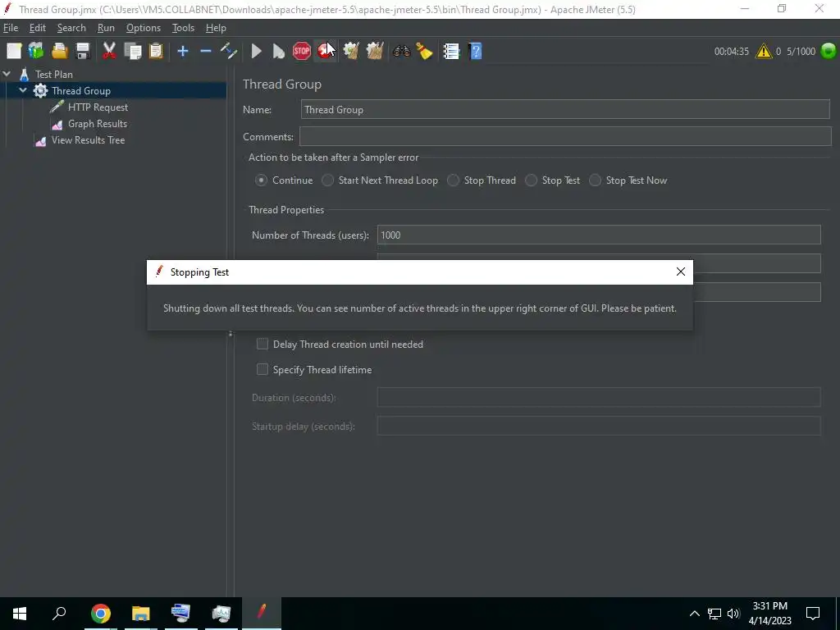The height and width of the screenshot is (630, 840).
Task: Click the green running status indicator
Action: click(x=829, y=51)
